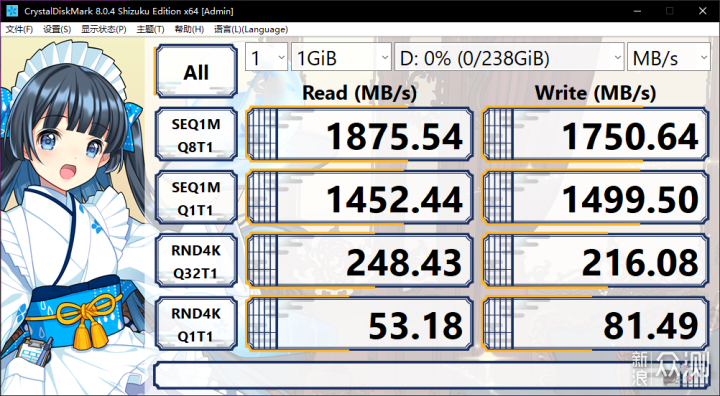
Task: Run the RND4K Q1T1 benchmark
Action: coord(197,324)
